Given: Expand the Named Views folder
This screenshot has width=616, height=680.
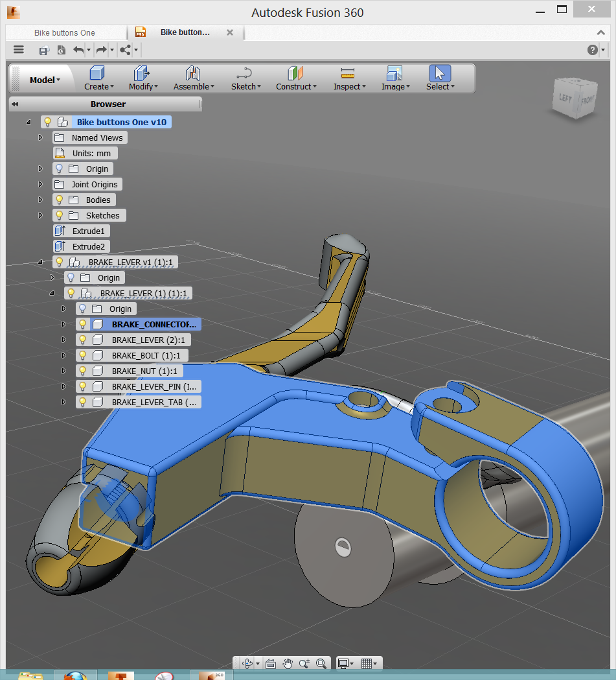Looking at the screenshot, I should tap(40, 137).
